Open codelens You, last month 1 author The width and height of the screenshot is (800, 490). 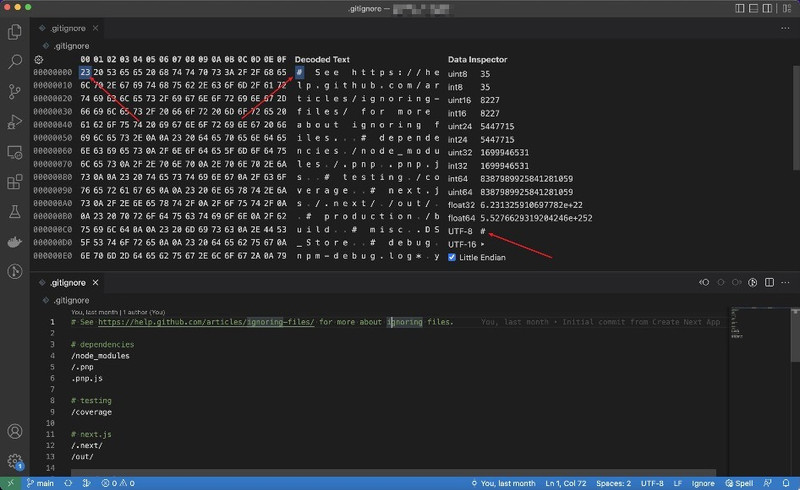click(x=118, y=312)
